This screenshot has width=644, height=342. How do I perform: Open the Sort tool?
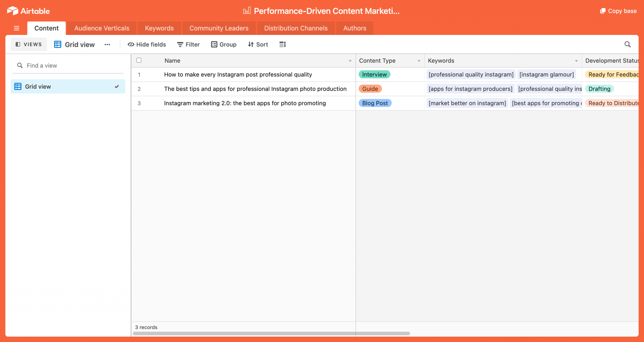(x=258, y=44)
